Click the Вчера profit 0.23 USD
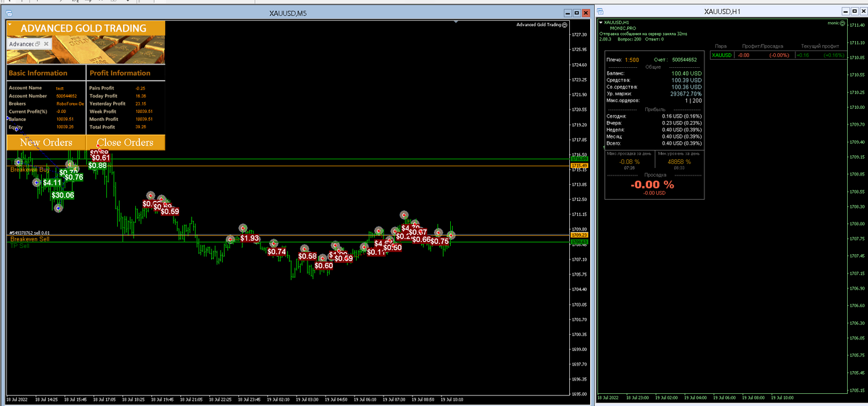Screen dimensions: 868x406 [682, 123]
